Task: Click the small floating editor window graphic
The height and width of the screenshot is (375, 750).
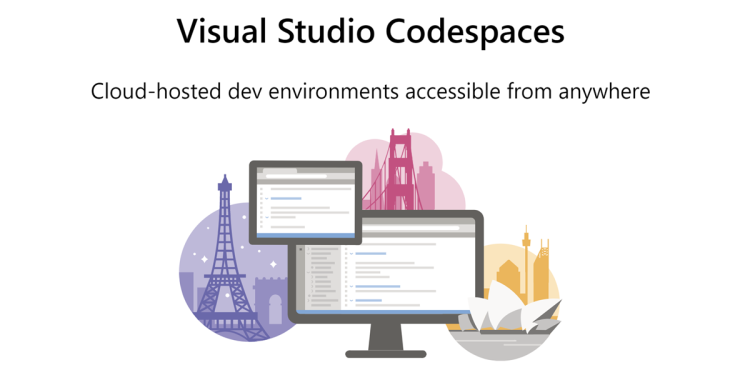Action: (x=306, y=203)
